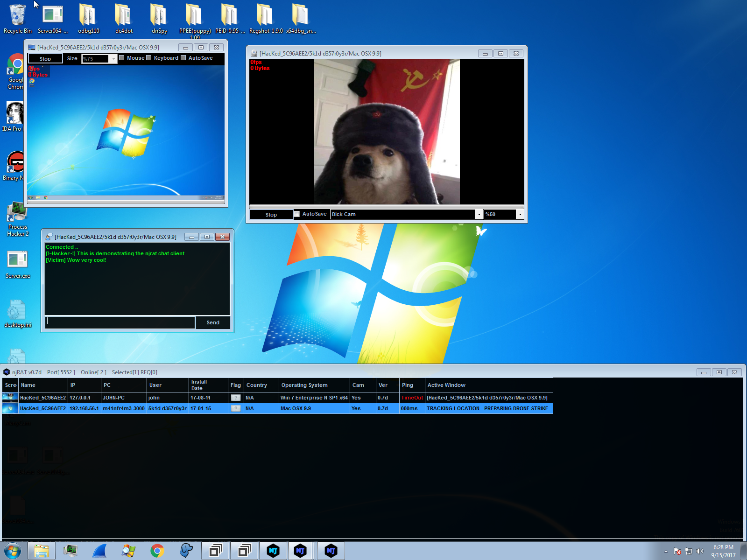The width and height of the screenshot is (747, 560).
Task: Sort by the Active Window column header
Action: tap(489, 385)
